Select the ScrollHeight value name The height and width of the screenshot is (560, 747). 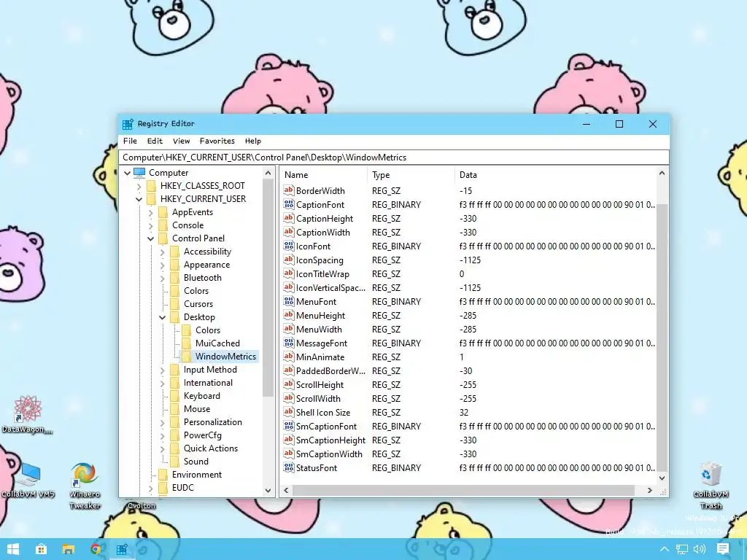tap(320, 385)
